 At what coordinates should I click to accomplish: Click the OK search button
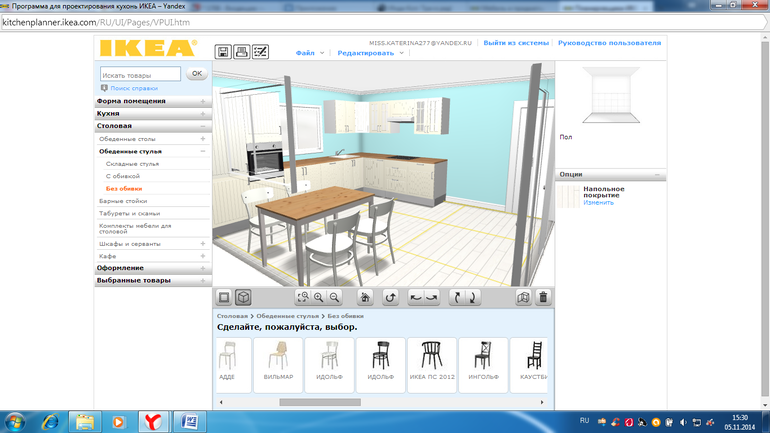(197, 74)
